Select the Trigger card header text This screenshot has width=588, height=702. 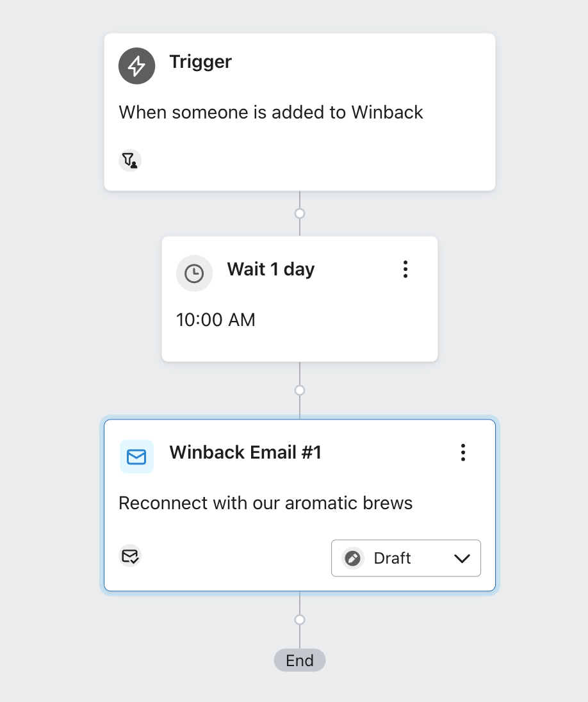pyautogui.click(x=200, y=61)
